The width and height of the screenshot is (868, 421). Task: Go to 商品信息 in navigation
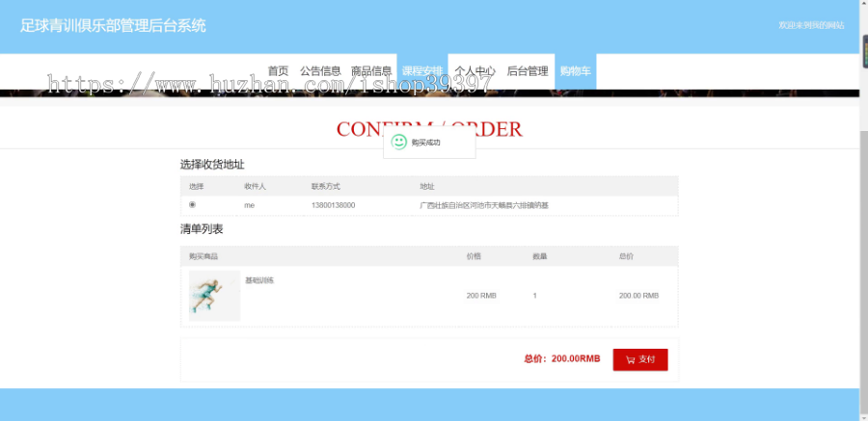pos(371,71)
